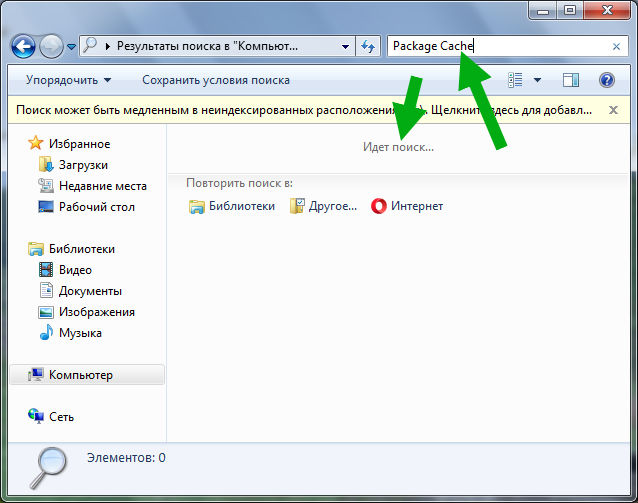Click the Видео filmstrip icon
This screenshot has width=638, height=503.
click(x=46, y=269)
